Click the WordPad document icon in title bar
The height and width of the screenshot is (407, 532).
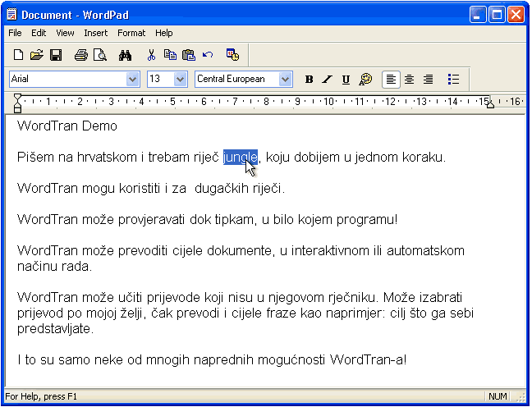11,15
